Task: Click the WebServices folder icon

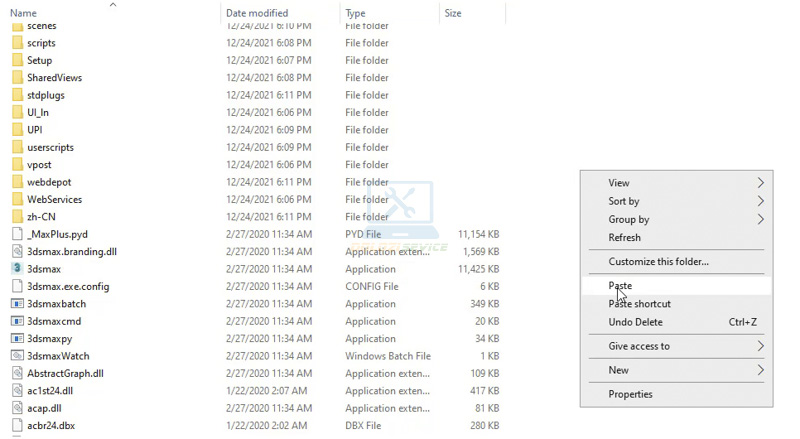Action: point(17,199)
